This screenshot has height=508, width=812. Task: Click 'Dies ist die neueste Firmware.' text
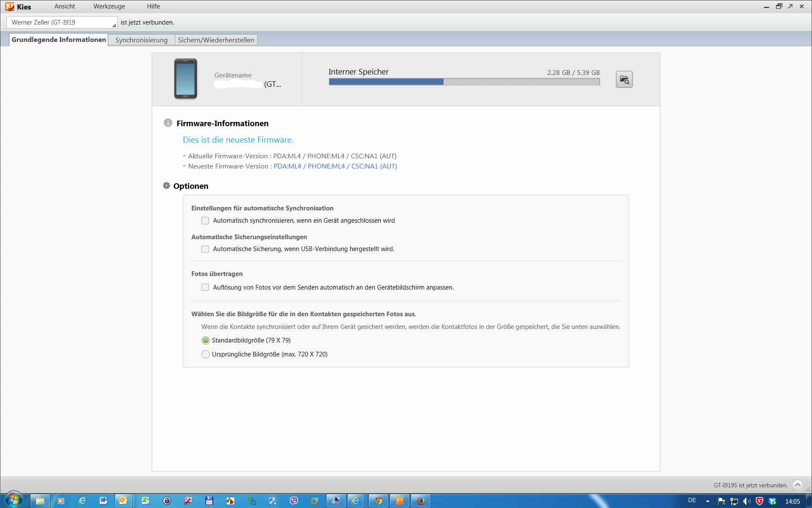[238, 140]
